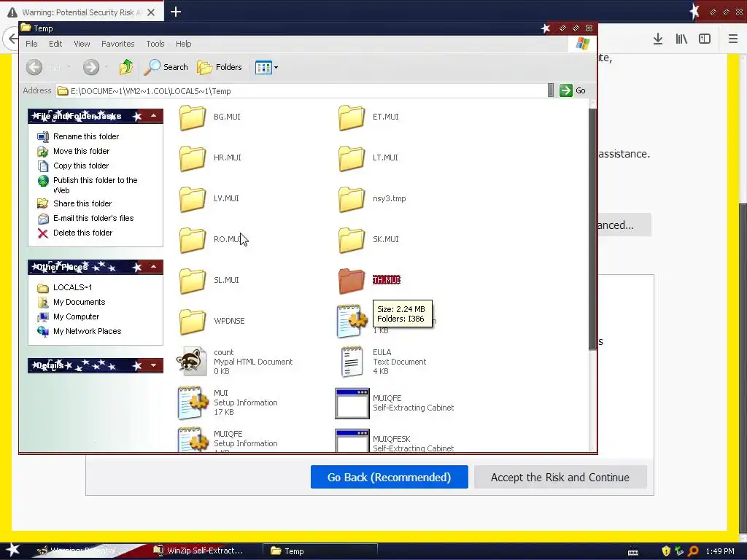Open the File menu
The image size is (747, 560).
click(31, 44)
